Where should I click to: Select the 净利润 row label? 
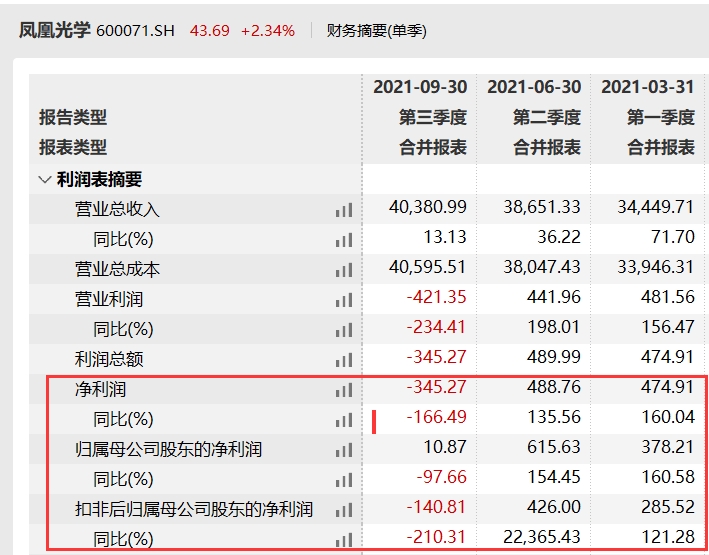[100, 389]
